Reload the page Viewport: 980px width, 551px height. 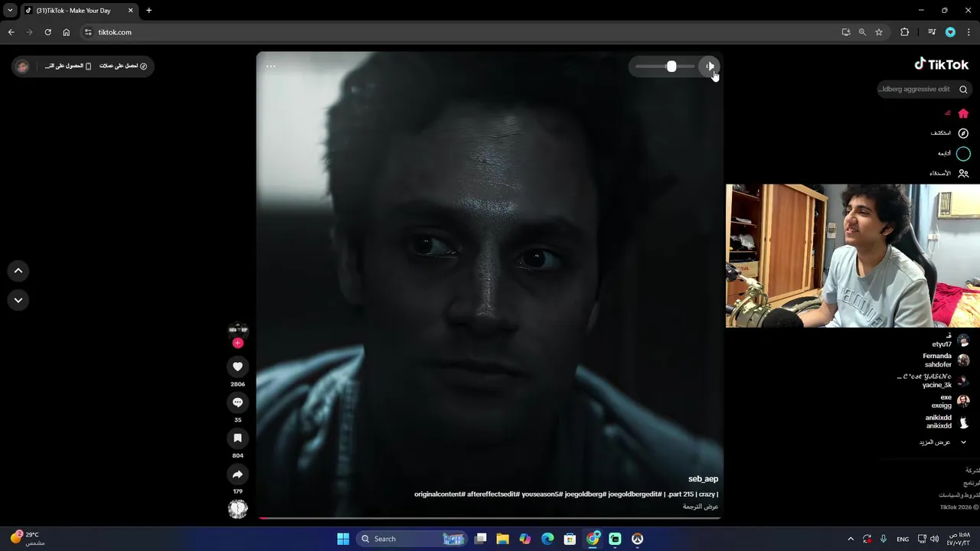click(47, 32)
